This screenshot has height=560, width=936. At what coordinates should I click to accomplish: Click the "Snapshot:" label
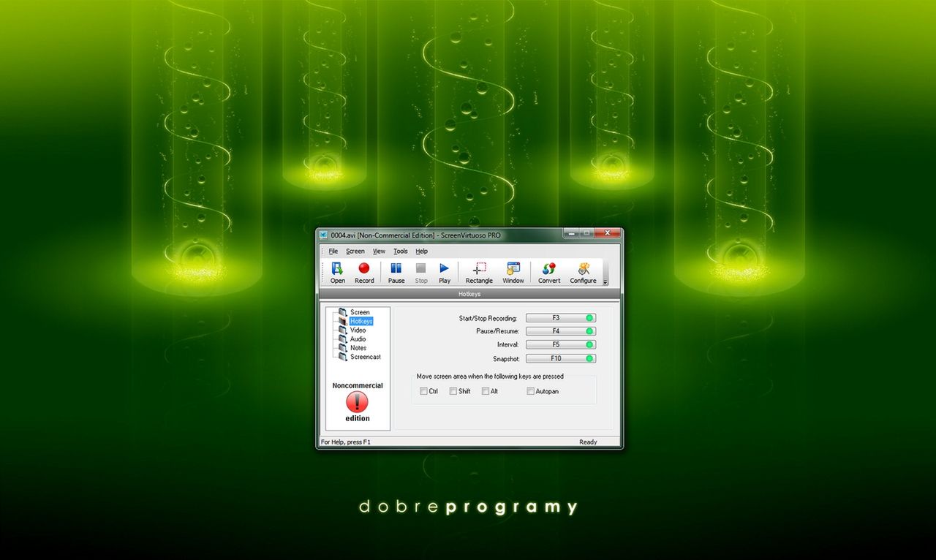[x=506, y=359]
